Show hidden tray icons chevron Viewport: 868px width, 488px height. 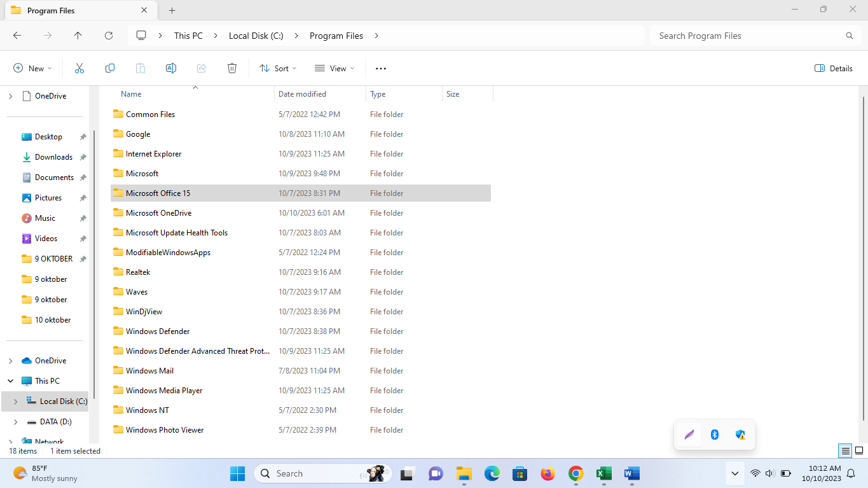coord(735,473)
